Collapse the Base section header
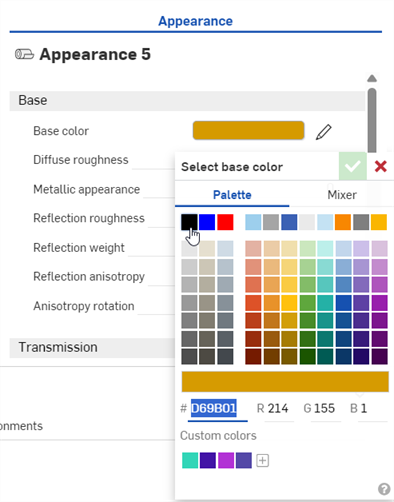 tap(187, 101)
